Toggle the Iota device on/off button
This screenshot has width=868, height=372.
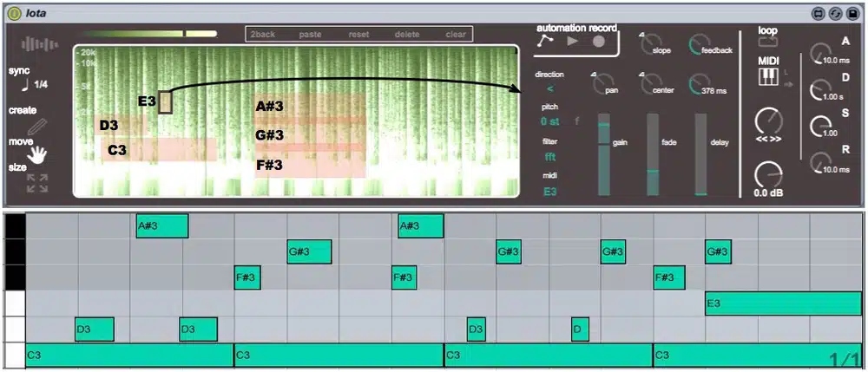click(14, 13)
